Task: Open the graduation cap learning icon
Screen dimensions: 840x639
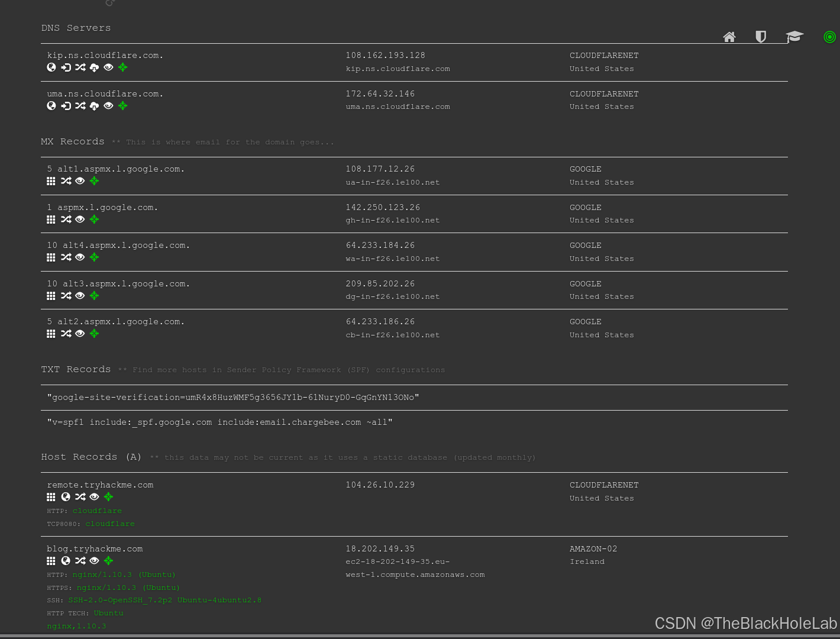Action: coord(794,37)
